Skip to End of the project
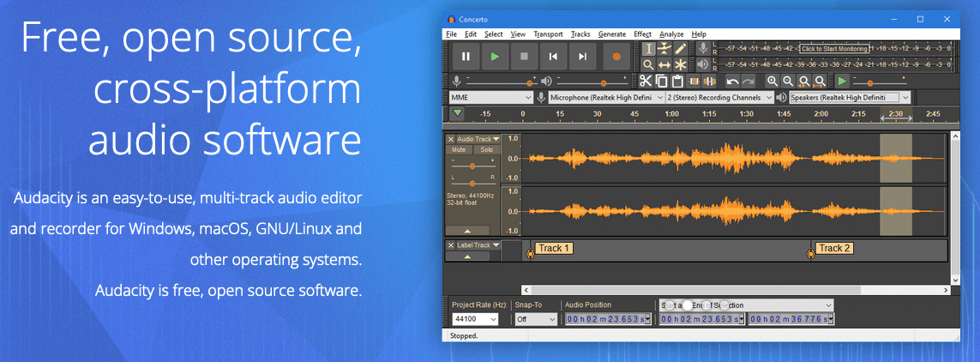The width and height of the screenshot is (980, 362). pos(582,57)
